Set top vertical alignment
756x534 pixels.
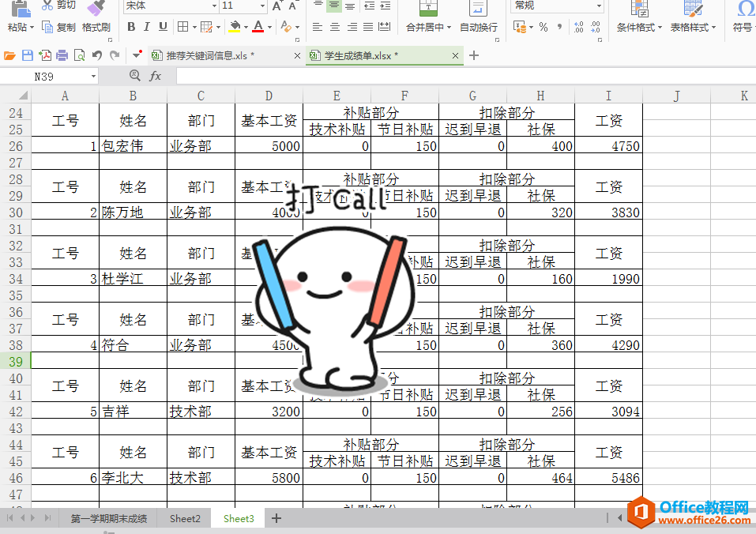click(318, 5)
